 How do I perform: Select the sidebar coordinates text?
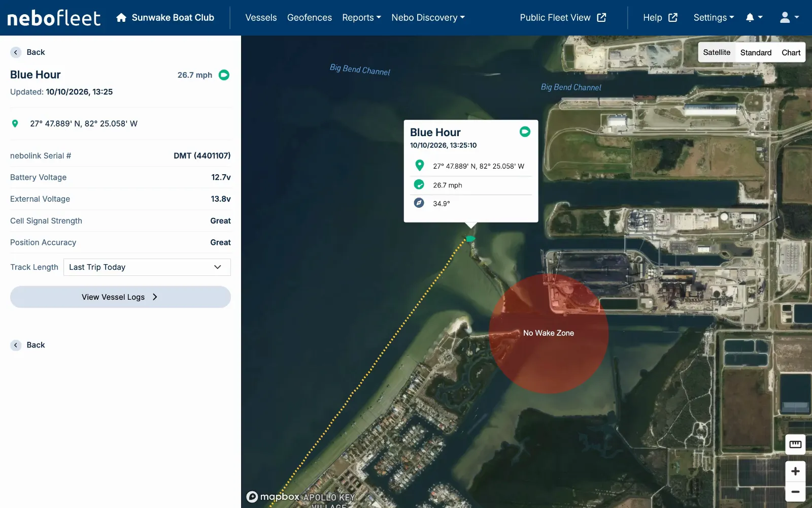84,123
